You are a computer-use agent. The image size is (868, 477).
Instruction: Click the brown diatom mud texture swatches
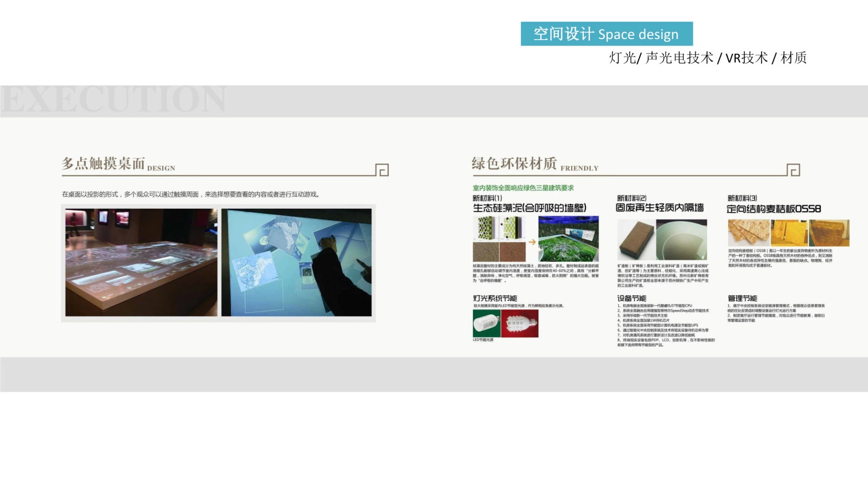(x=499, y=252)
